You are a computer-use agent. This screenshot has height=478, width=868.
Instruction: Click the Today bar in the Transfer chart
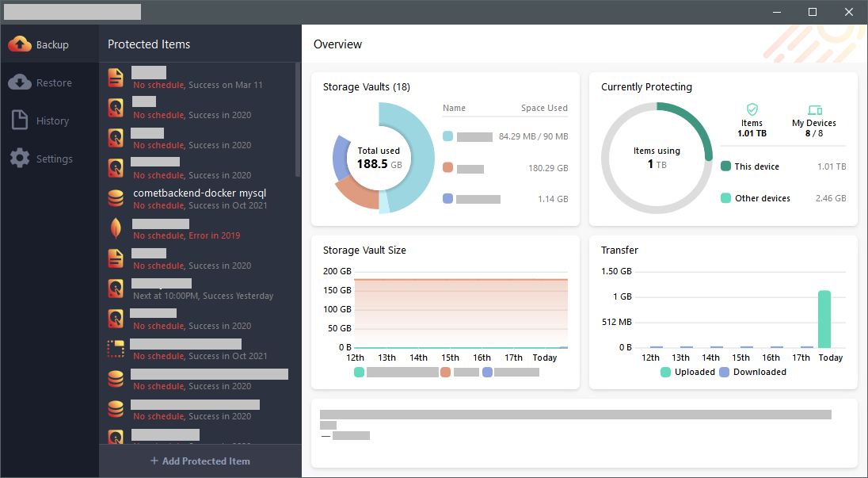[824, 319]
